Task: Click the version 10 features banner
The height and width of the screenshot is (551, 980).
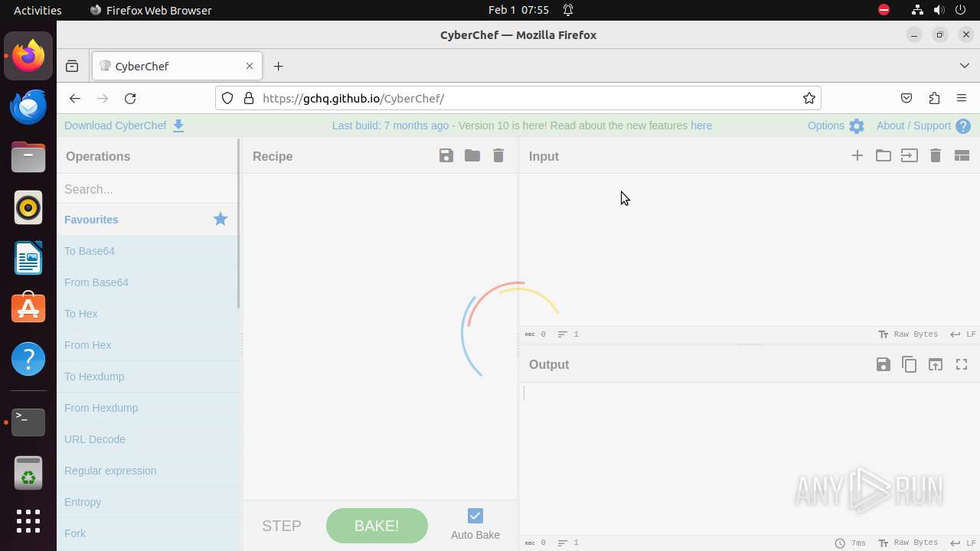Action: pos(522,126)
